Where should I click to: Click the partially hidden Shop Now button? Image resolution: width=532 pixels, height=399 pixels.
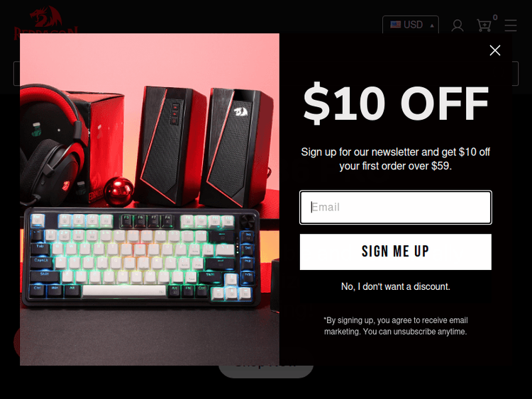click(x=266, y=371)
